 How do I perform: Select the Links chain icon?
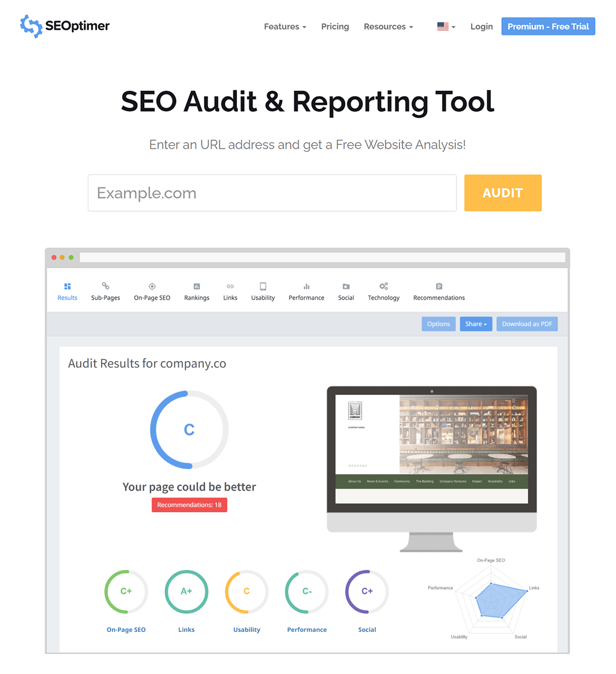coord(230,286)
